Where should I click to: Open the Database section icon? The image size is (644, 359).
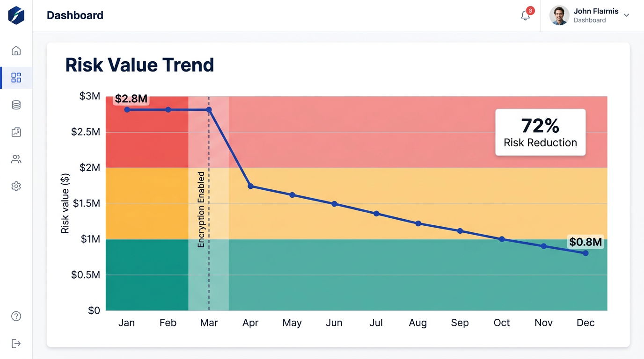coord(16,105)
